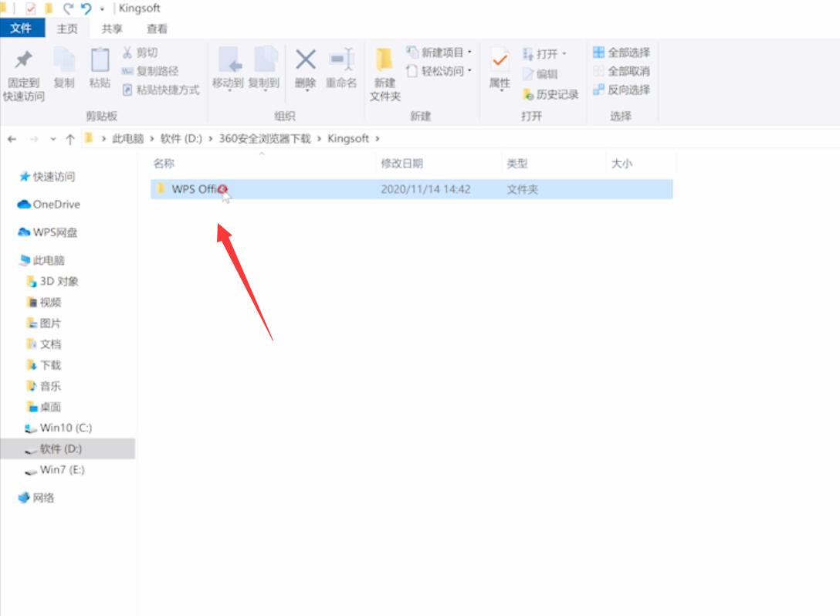Sort by Date modified (修改日期) header

(401, 164)
